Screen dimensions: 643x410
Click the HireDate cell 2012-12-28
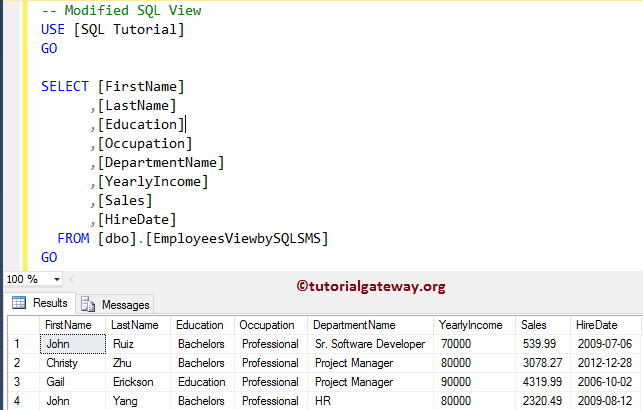click(604, 363)
